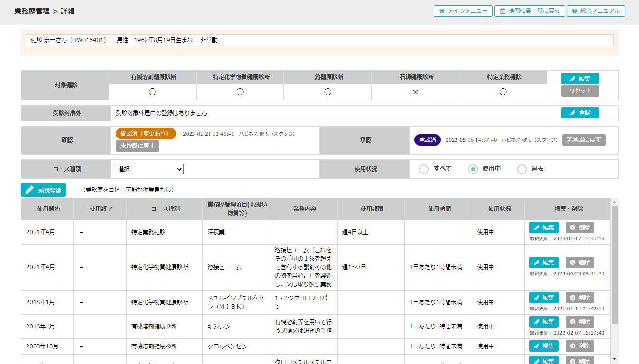
Task: Click 深夜業 row delete cross icon
Action: 573,227
